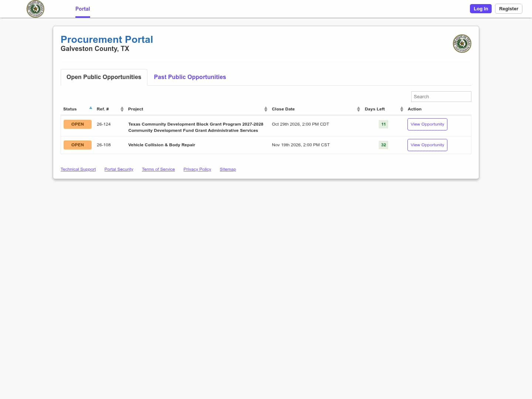Screen dimensions: 532x399
Task: Click the 11 days left badge
Action: point(383,125)
